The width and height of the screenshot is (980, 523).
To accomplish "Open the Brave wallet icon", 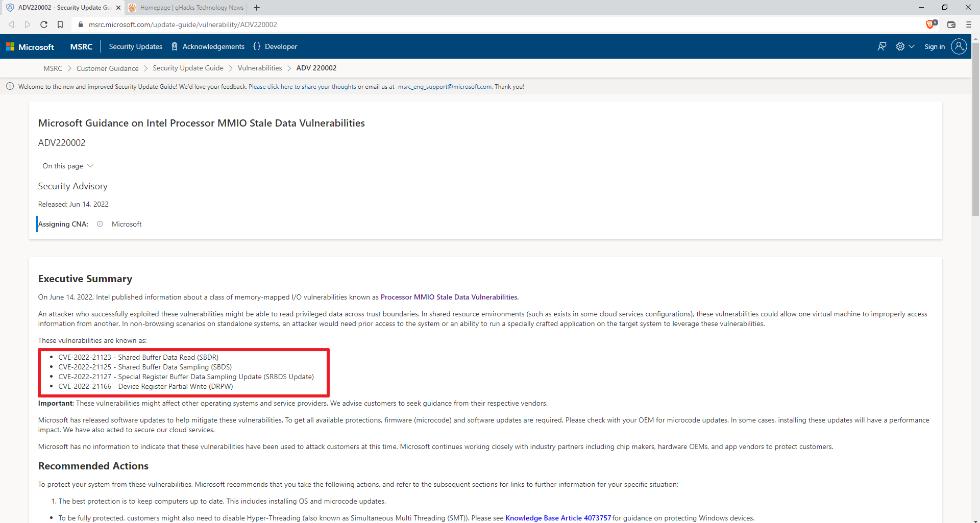I will [x=951, y=24].
